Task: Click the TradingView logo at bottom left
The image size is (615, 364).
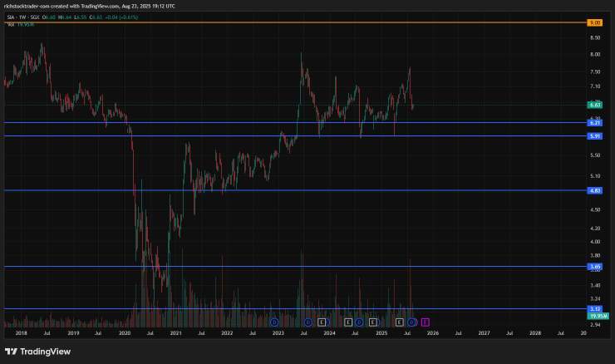Action: tap(37, 352)
